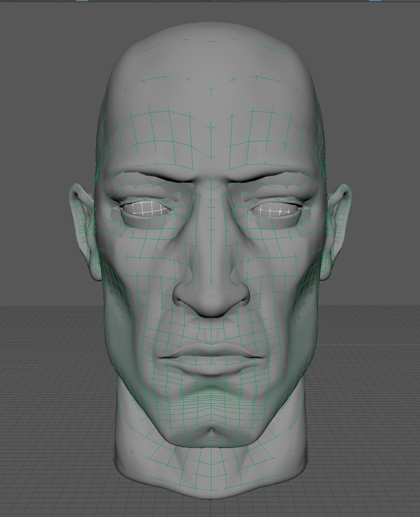Select the blue toolbar control at top-right
Viewport: 420px width, 517px height.
coord(375,1)
